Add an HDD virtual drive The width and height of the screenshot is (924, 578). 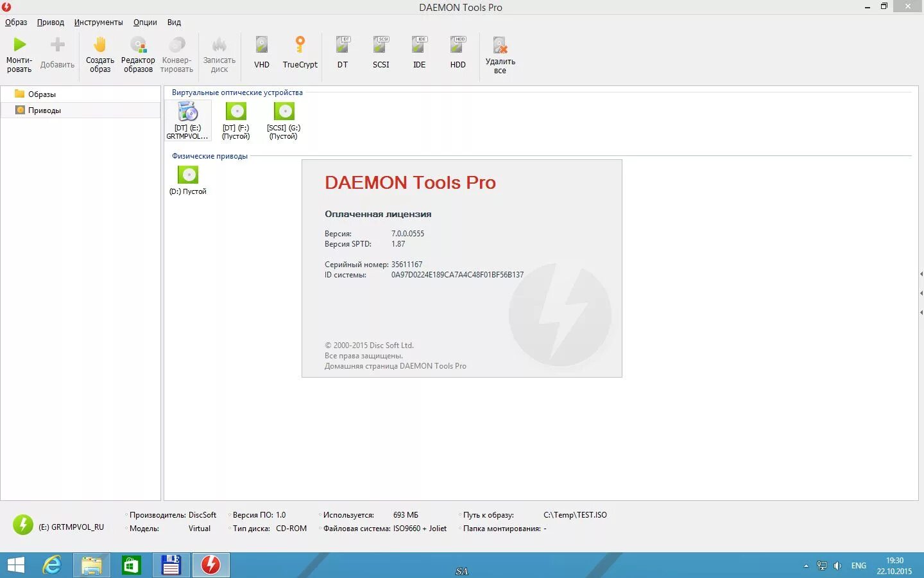click(x=458, y=53)
